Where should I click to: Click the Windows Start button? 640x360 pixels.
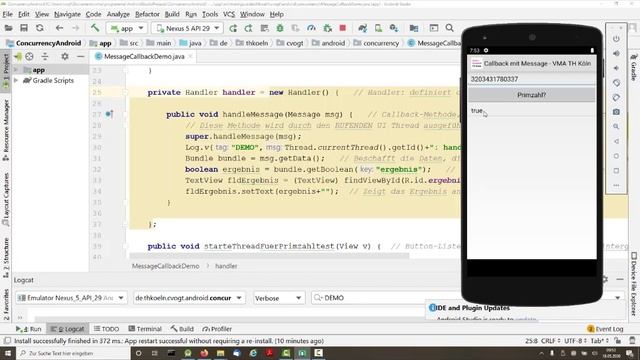coord(8,353)
